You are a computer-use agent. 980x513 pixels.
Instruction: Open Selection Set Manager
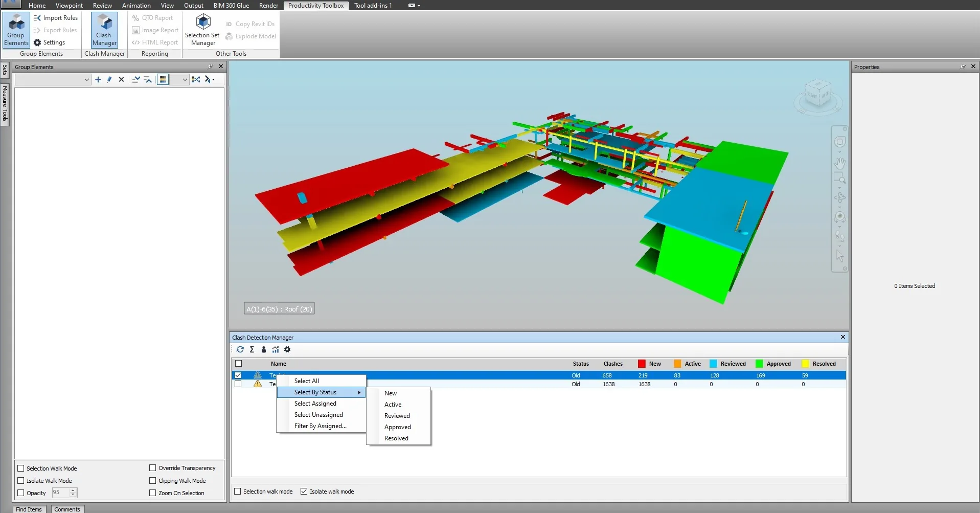pos(202,30)
